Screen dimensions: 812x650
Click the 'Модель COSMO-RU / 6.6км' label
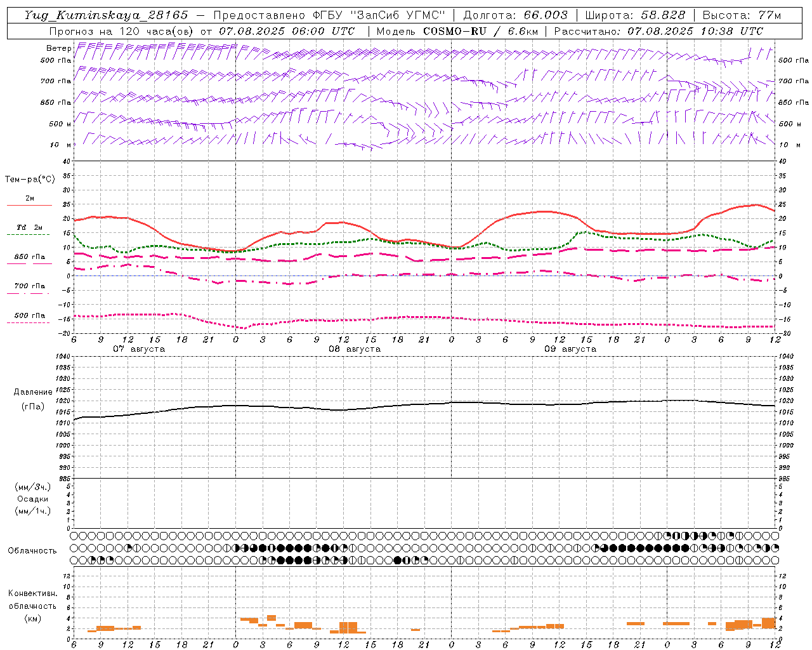[457, 31]
